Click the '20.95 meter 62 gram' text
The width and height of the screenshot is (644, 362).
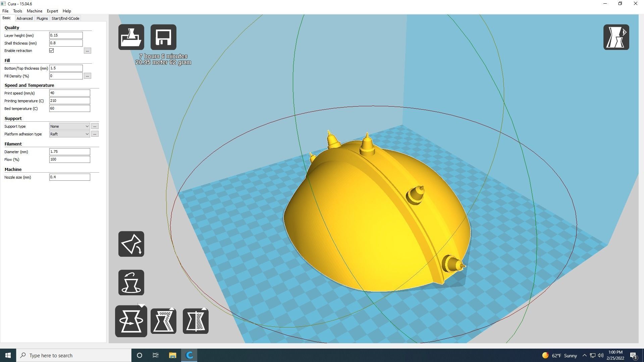tap(163, 62)
